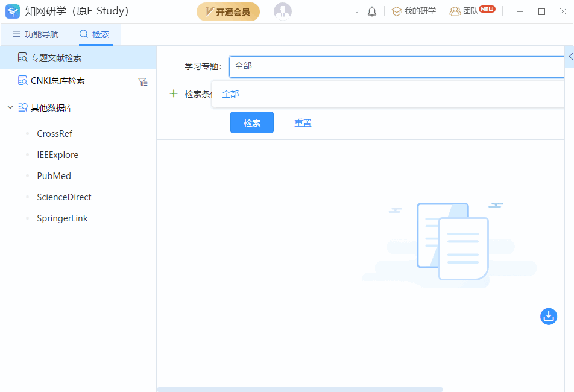Click the blue download icon at bottom right
Screen dimensions: 574x392
548,316
